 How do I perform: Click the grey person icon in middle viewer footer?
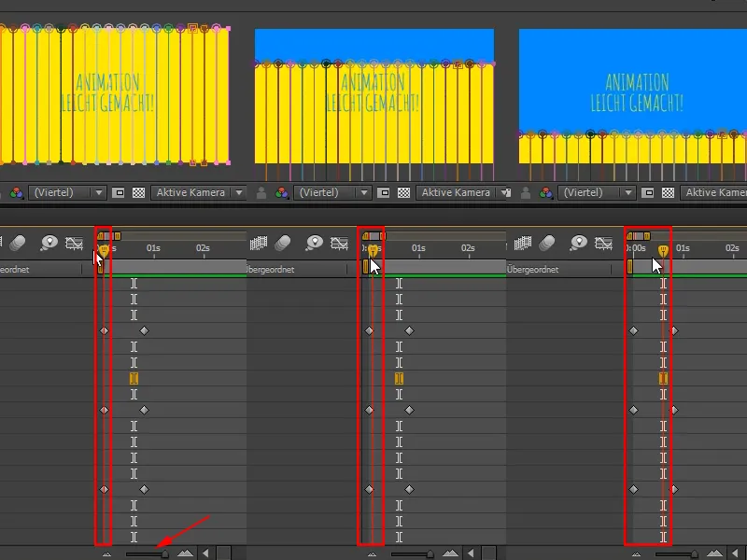click(261, 193)
